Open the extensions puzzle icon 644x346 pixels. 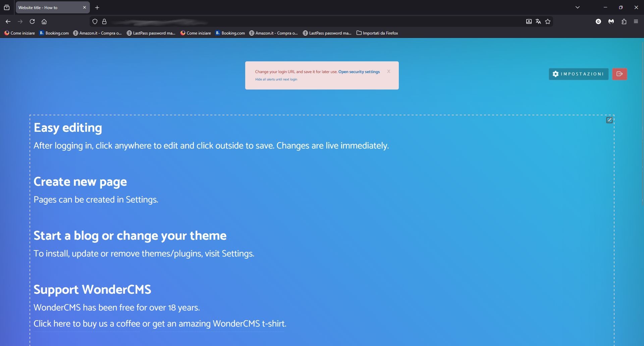tap(624, 21)
